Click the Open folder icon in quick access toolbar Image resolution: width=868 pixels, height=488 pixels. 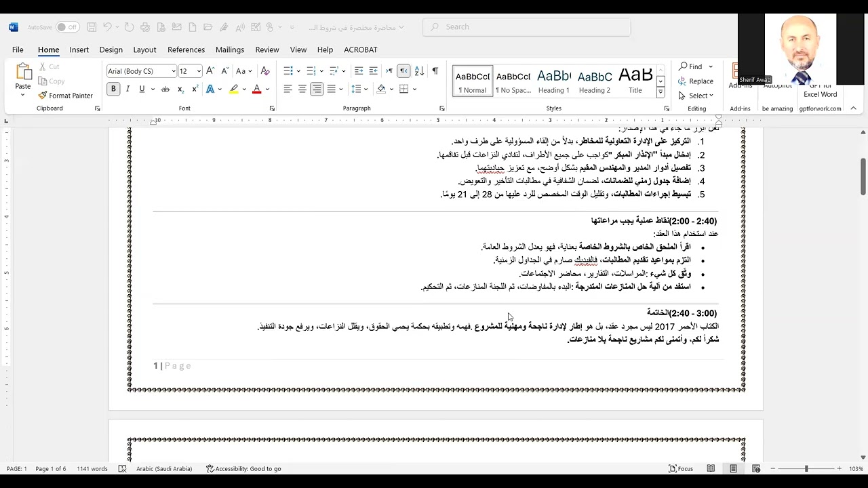point(208,27)
